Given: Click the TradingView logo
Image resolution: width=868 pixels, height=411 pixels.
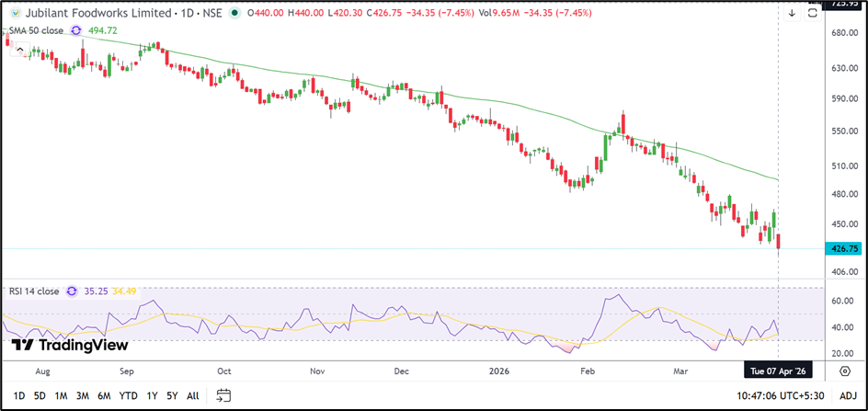Looking at the screenshot, I should pos(69,345).
